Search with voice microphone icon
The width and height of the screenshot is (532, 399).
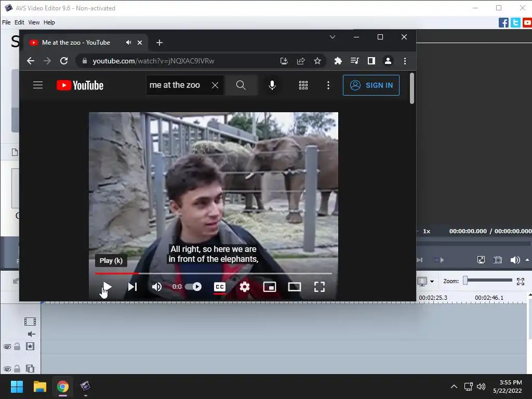272,85
